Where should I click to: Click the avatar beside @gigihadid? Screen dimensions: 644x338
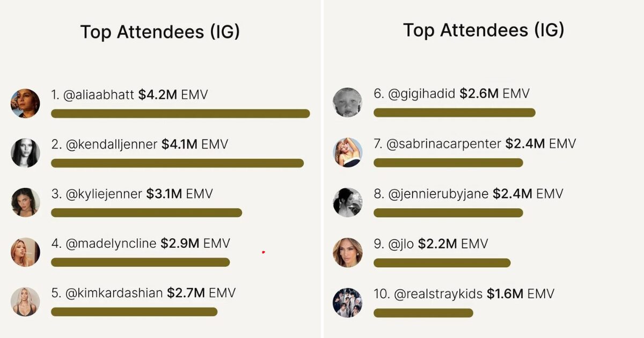pos(347,102)
